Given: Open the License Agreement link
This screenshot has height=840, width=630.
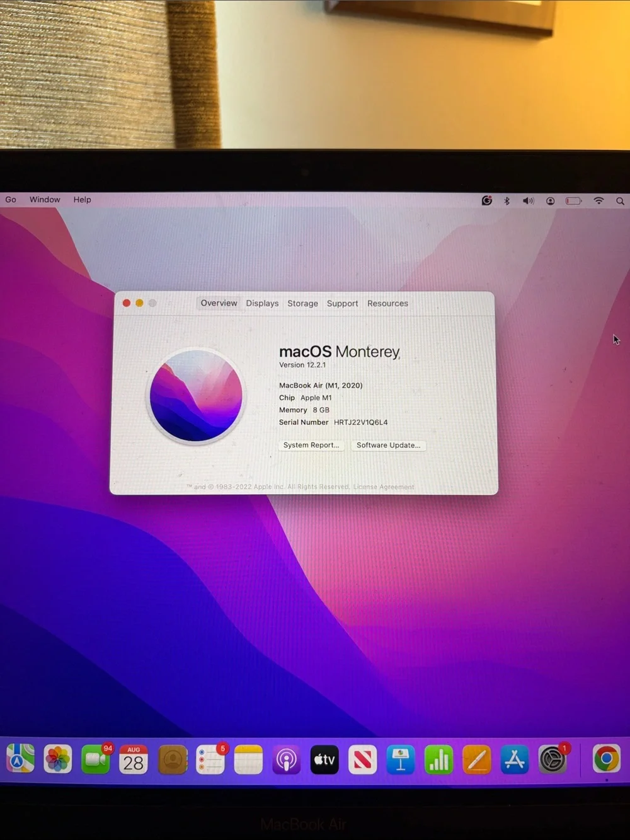Looking at the screenshot, I should pos(384,486).
